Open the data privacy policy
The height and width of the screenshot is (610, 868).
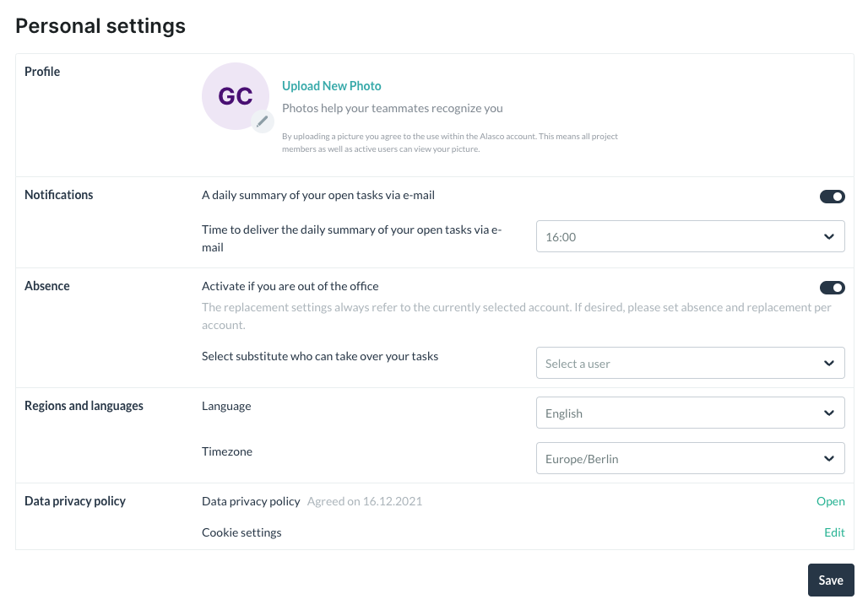tap(830, 501)
